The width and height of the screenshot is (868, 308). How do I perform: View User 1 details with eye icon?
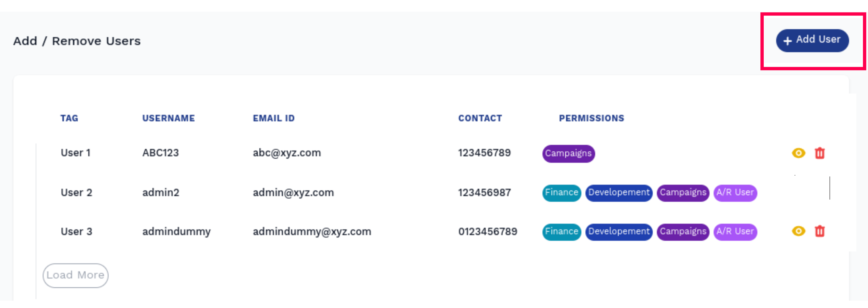(x=798, y=153)
